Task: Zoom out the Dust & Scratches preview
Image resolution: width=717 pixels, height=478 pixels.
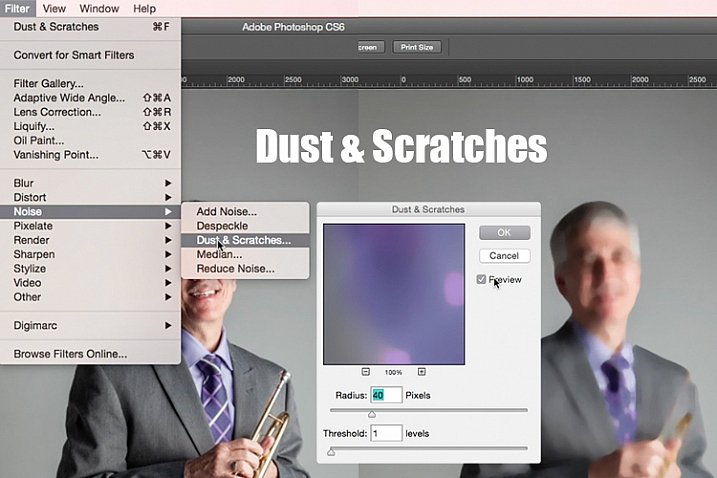Action: click(x=366, y=371)
